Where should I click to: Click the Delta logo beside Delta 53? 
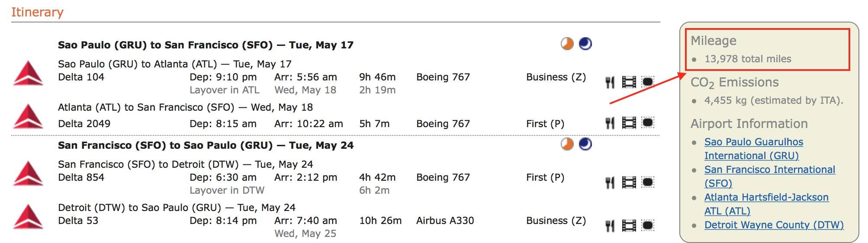tap(28, 216)
